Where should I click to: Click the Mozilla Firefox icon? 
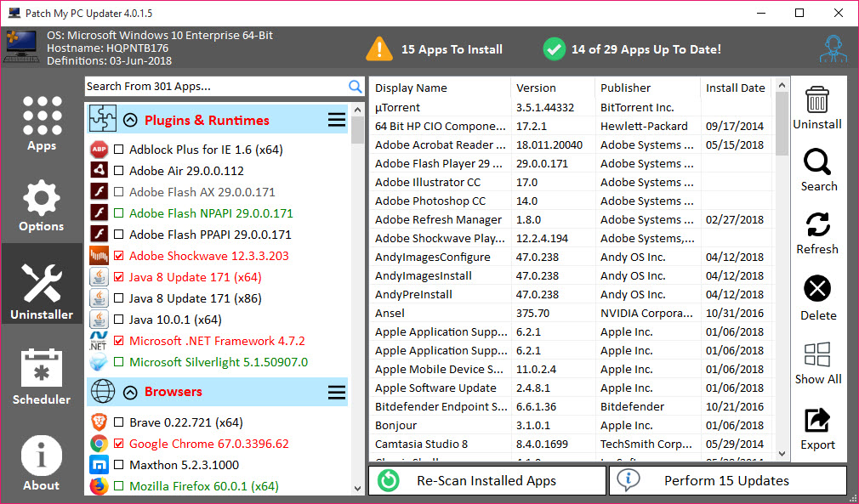100,485
